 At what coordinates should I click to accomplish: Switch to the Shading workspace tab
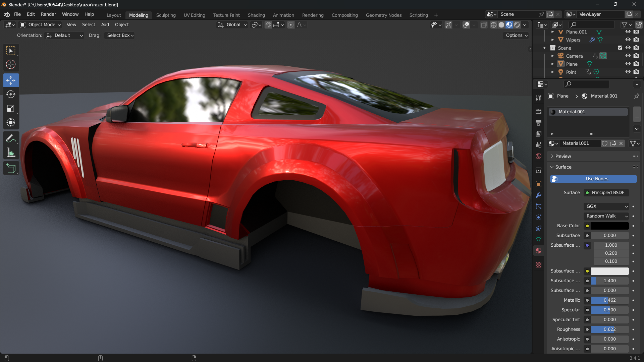click(256, 15)
